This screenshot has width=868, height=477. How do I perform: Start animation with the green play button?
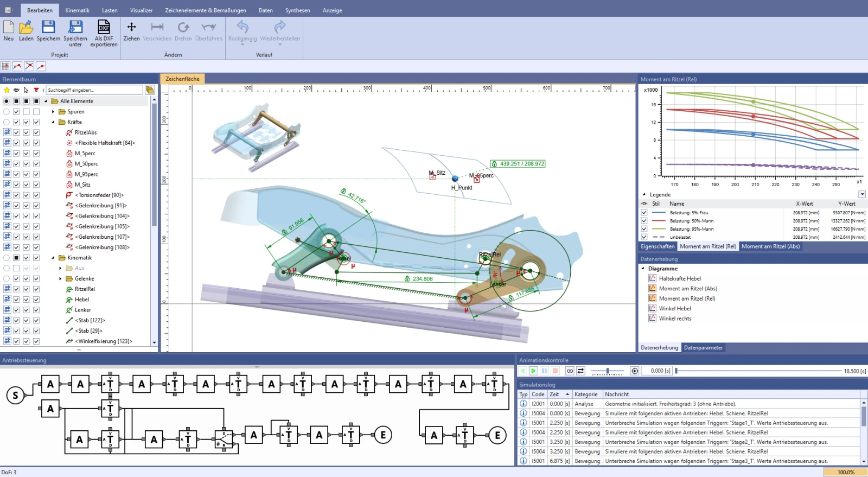533,371
